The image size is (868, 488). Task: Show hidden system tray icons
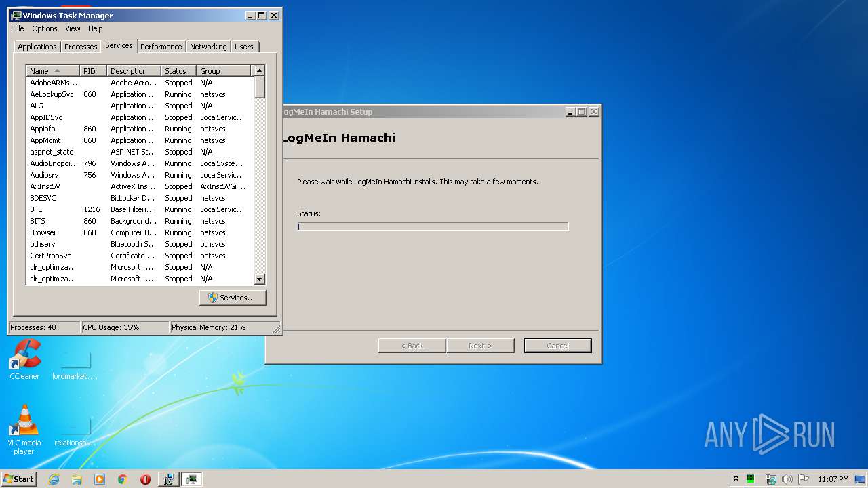click(736, 479)
